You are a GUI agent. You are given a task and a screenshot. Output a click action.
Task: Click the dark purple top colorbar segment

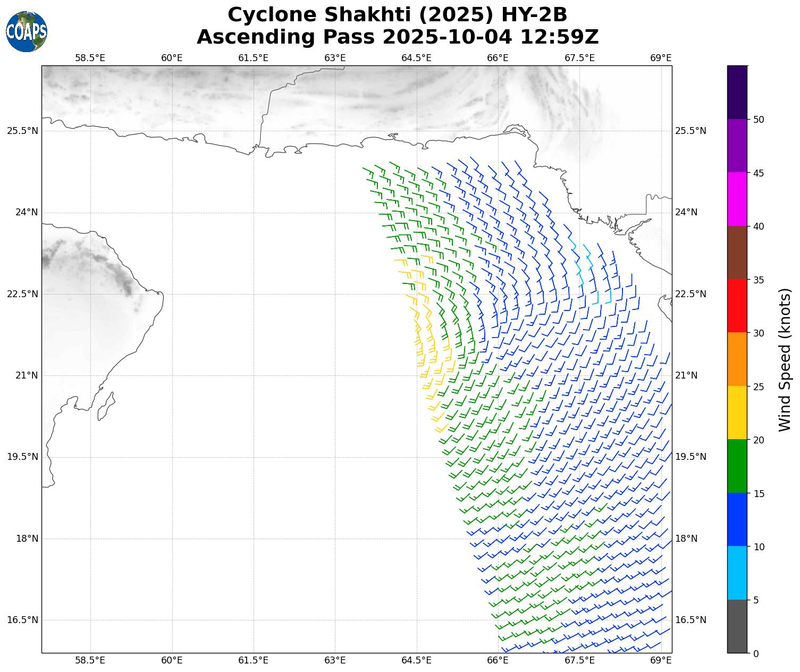point(737,92)
